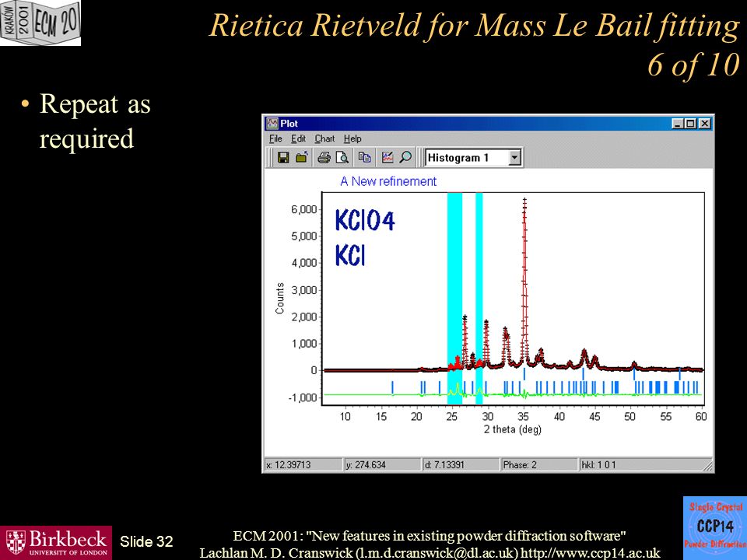
Task: Click the 'A New refinement' chart title
Action: [388, 181]
